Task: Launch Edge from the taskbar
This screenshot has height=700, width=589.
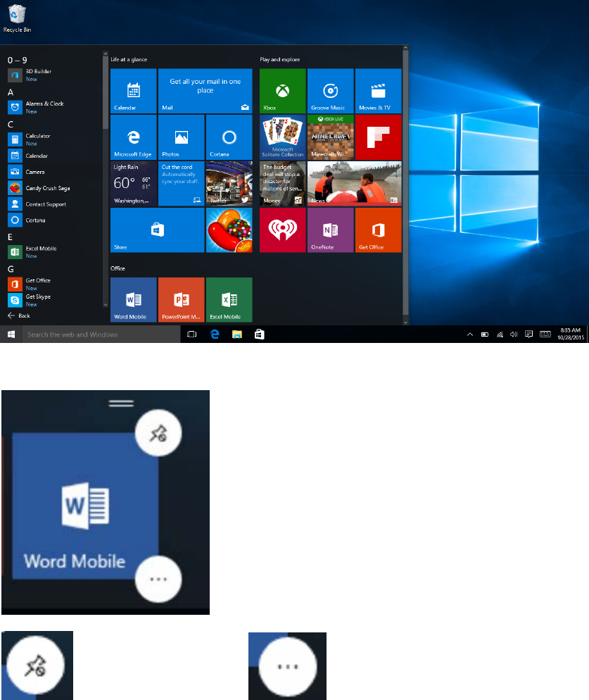Action: pos(215,335)
